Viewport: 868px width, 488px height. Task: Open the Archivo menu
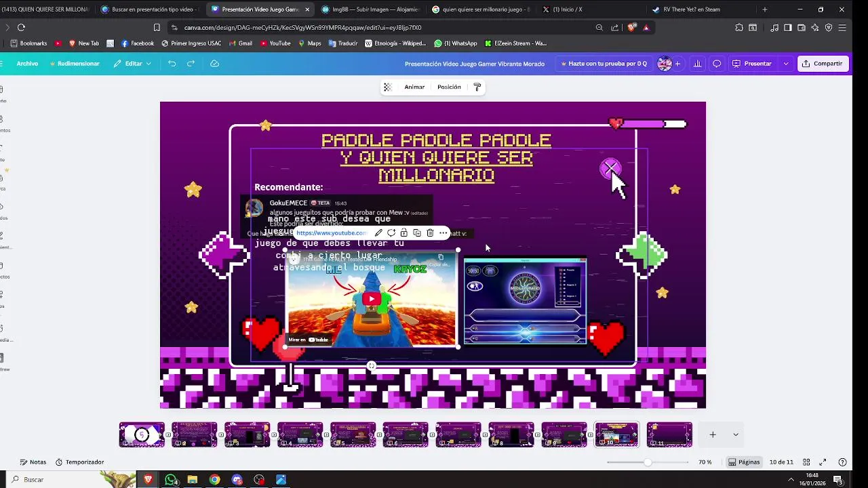(27, 64)
